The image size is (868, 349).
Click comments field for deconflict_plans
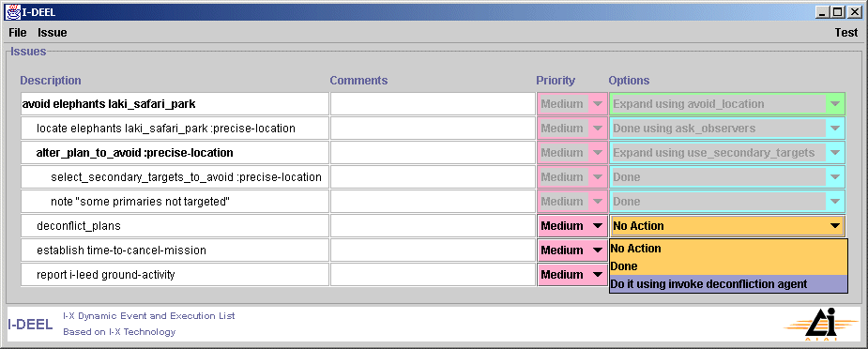tap(433, 226)
